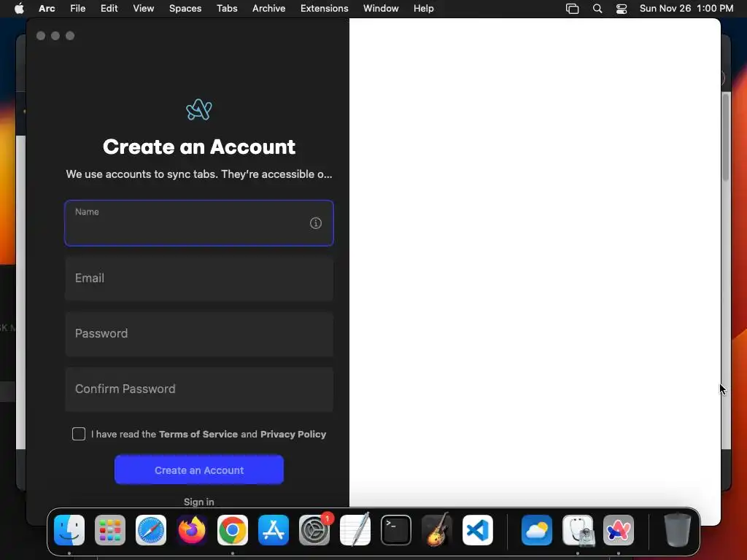Open the Help menu
The height and width of the screenshot is (560, 747).
(x=424, y=8)
